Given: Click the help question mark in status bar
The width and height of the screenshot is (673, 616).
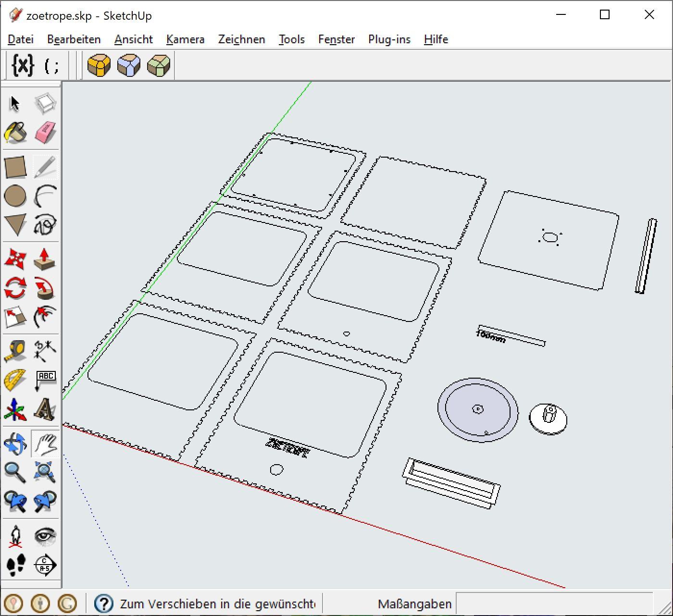Looking at the screenshot, I should [x=103, y=604].
